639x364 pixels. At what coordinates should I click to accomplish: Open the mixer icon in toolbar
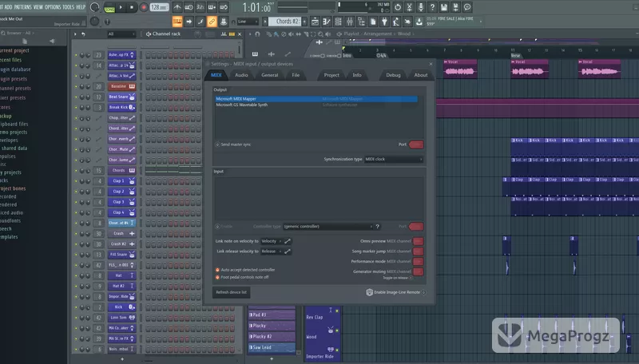pyautogui.click(x=350, y=22)
